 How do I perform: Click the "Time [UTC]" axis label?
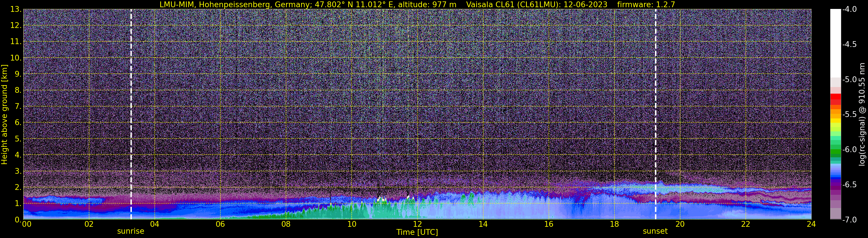coord(417,232)
